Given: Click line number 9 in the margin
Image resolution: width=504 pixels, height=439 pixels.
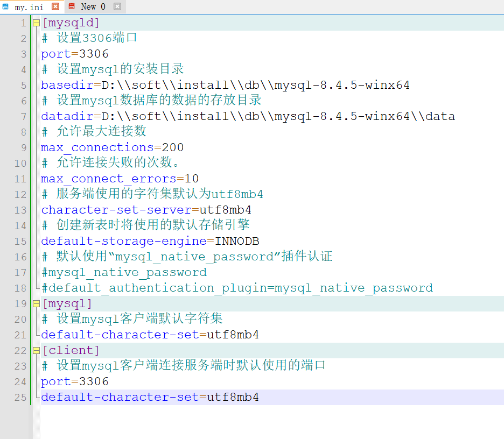Looking at the screenshot, I should click(x=24, y=148).
